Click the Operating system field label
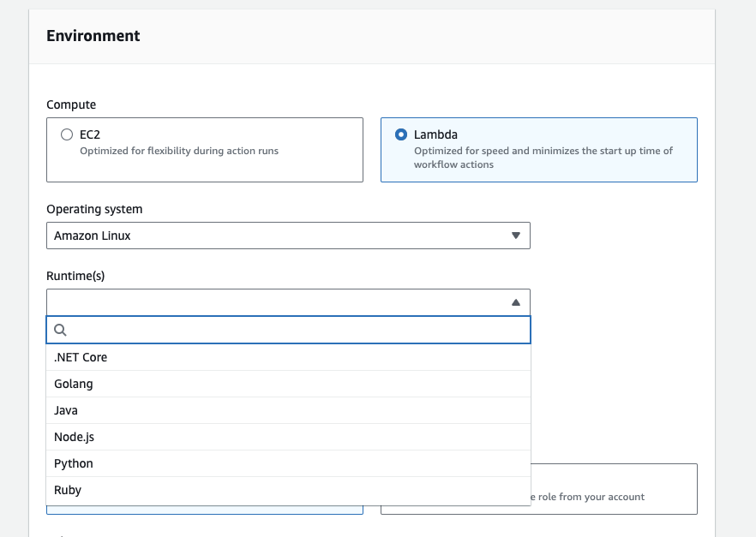Image resolution: width=756 pixels, height=537 pixels. [94, 209]
